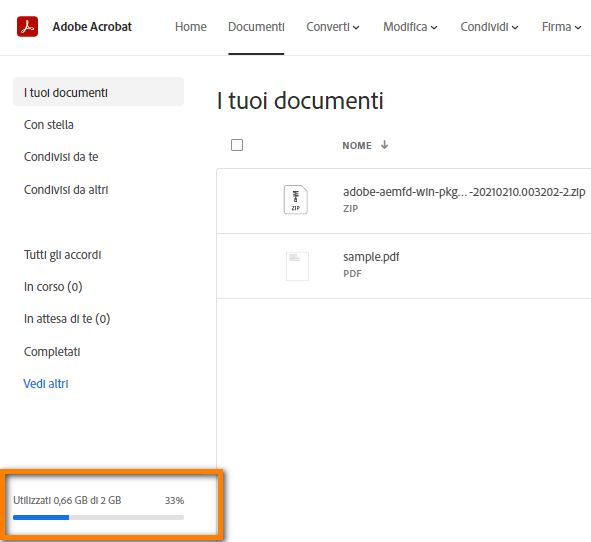
Task: Tick the select-all documents checkbox
Action: pos(237,145)
